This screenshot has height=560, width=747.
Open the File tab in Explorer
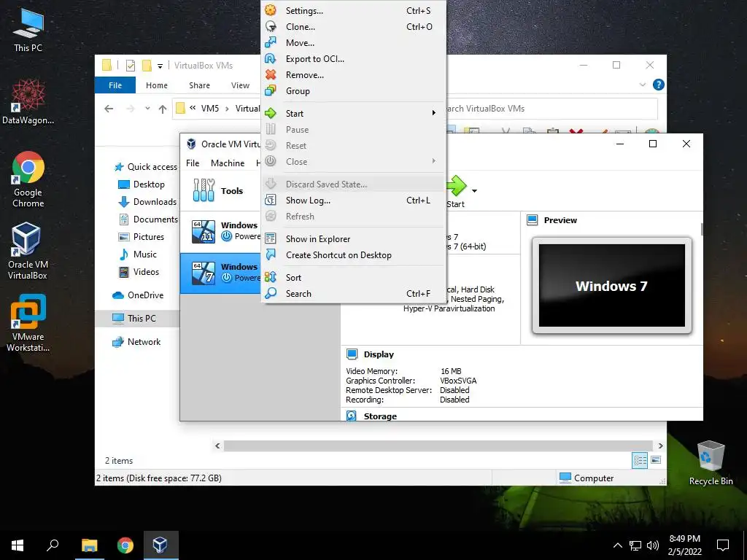115,85
